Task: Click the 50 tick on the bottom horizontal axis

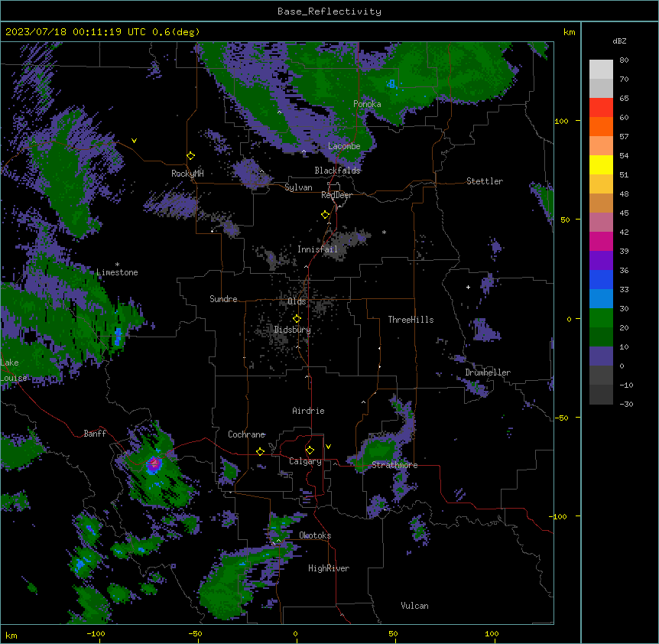Action: coord(393,633)
